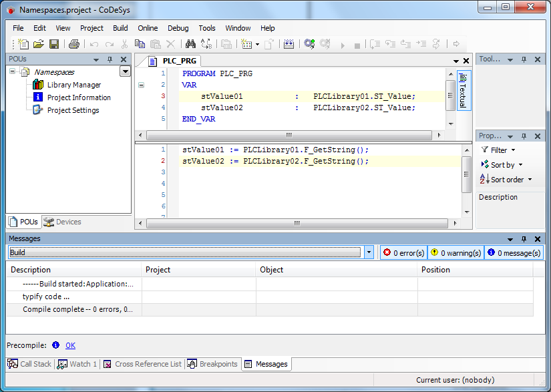Click the Print toolbar icon
The image size is (551, 392).
click(x=74, y=44)
